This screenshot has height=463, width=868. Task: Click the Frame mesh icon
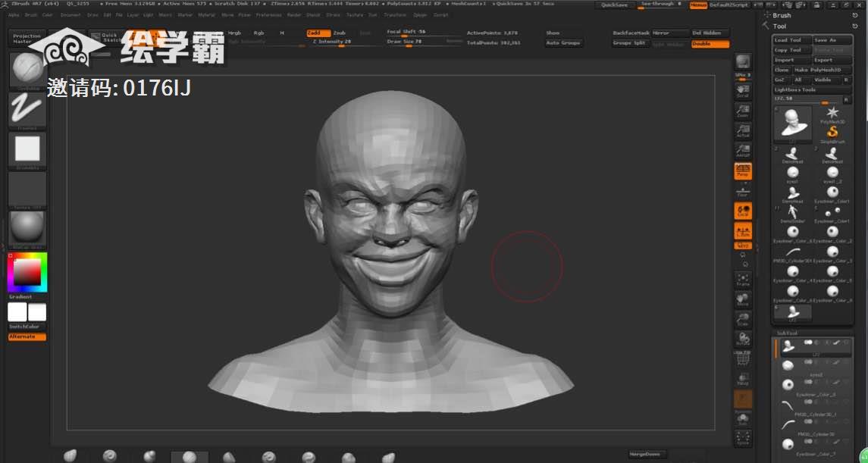click(742, 280)
